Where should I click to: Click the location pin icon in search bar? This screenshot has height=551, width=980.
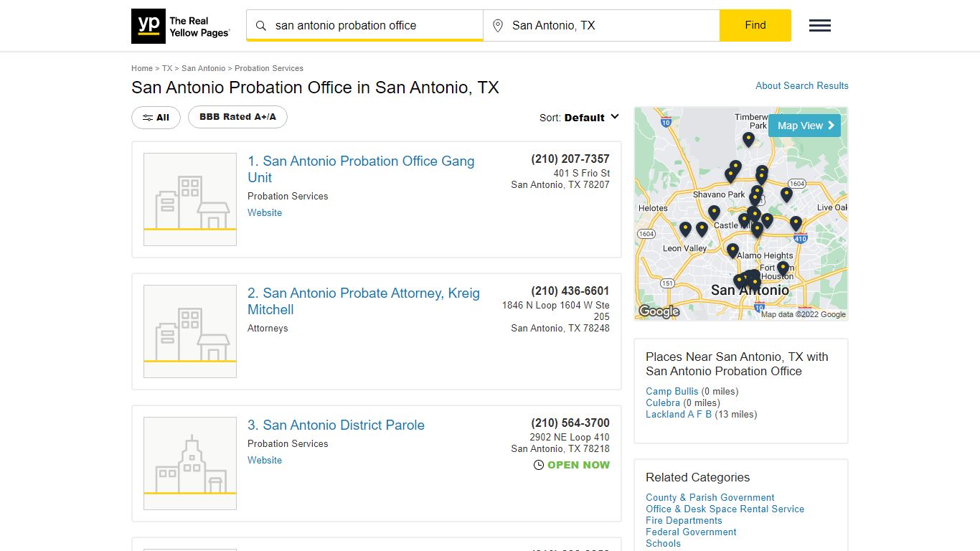pyautogui.click(x=498, y=26)
